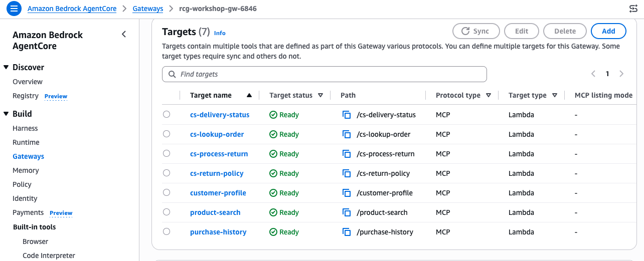Open Gateways in the sidebar
This screenshot has width=644, height=261.
point(29,156)
